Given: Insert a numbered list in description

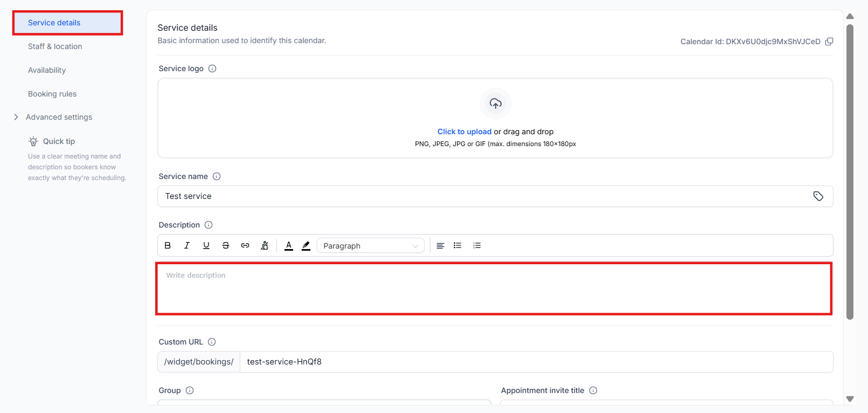Looking at the screenshot, I should click(x=477, y=245).
